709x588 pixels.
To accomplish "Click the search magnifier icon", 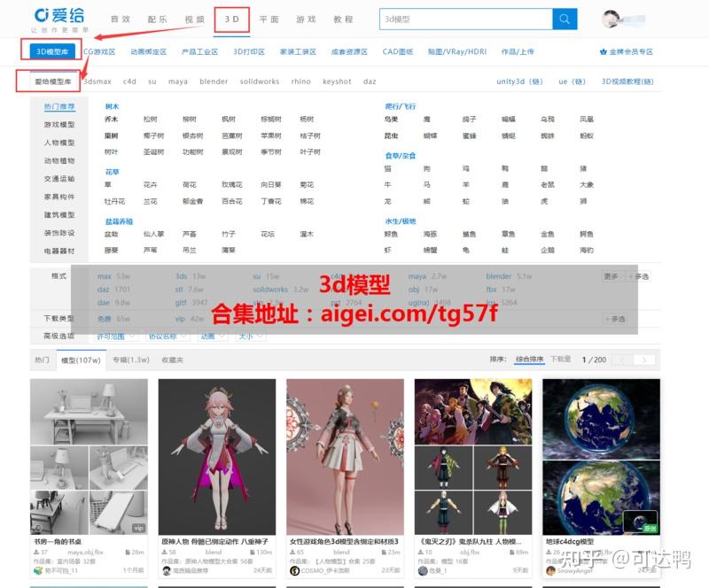I will [565, 18].
